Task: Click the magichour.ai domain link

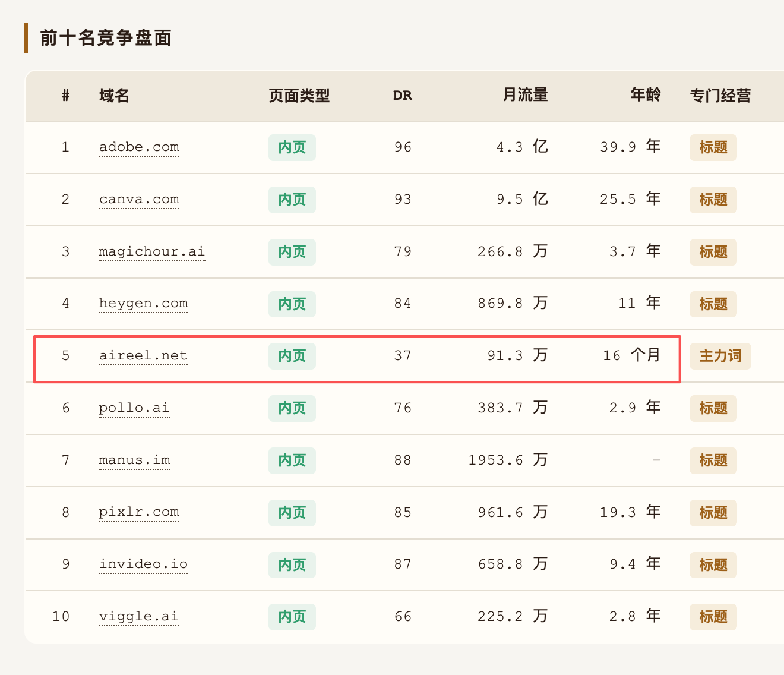Action: (152, 252)
